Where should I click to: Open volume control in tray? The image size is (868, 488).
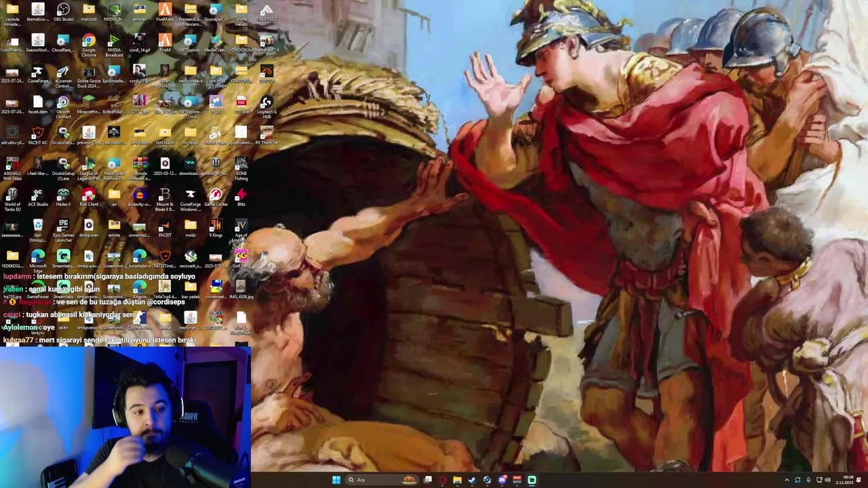coord(827,480)
